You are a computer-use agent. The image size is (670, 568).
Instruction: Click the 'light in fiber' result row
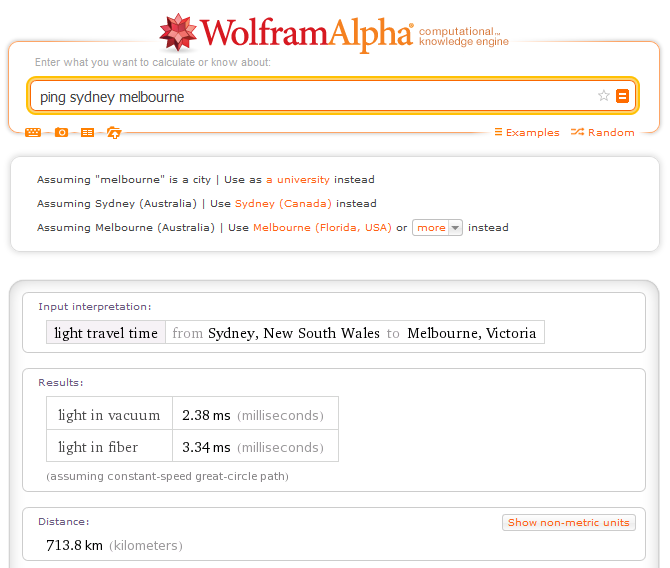coord(98,447)
